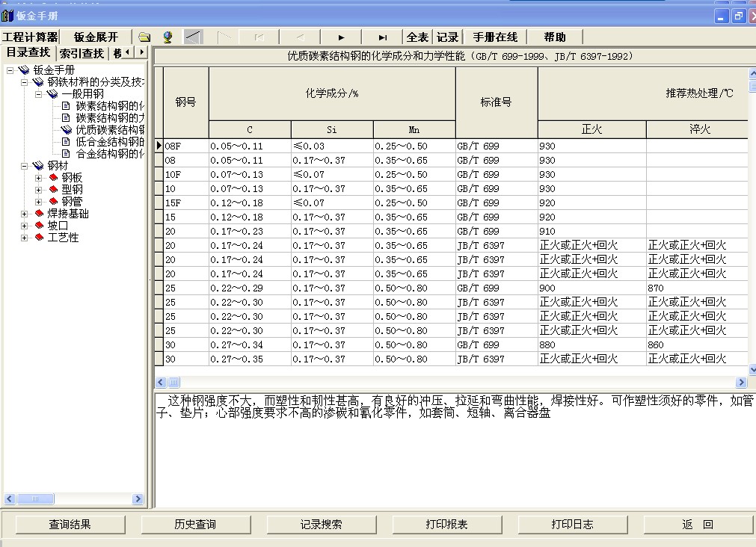Click the tab strip right scroll arrow

coord(141,52)
